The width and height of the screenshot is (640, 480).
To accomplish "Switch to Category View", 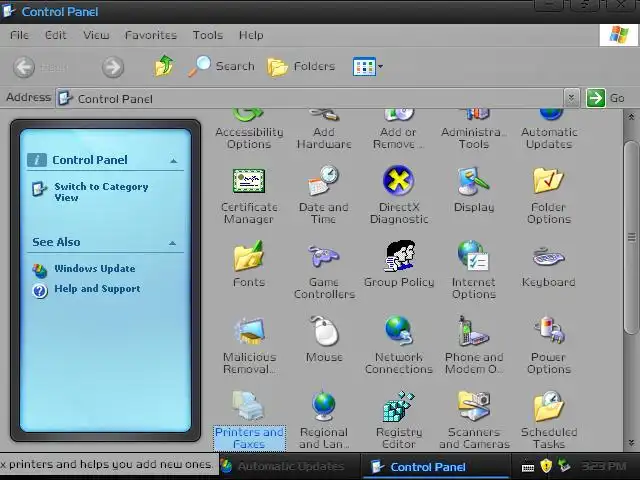I will 101,192.
